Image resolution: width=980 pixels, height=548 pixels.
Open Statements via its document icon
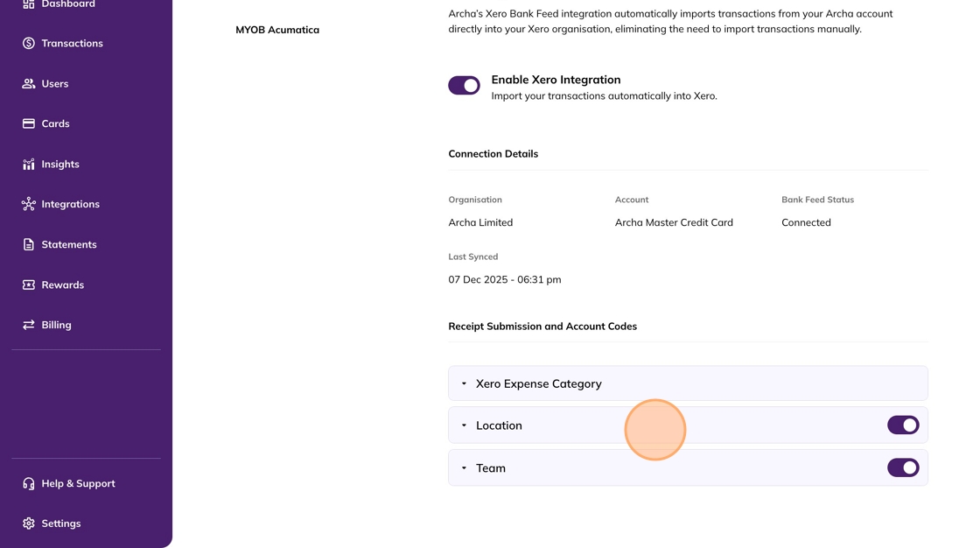26,244
